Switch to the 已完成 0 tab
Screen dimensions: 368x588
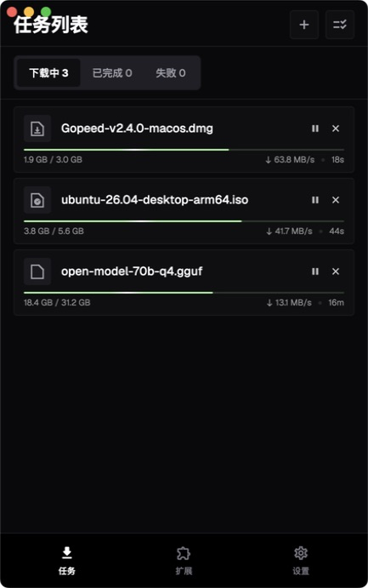pyautogui.click(x=112, y=72)
